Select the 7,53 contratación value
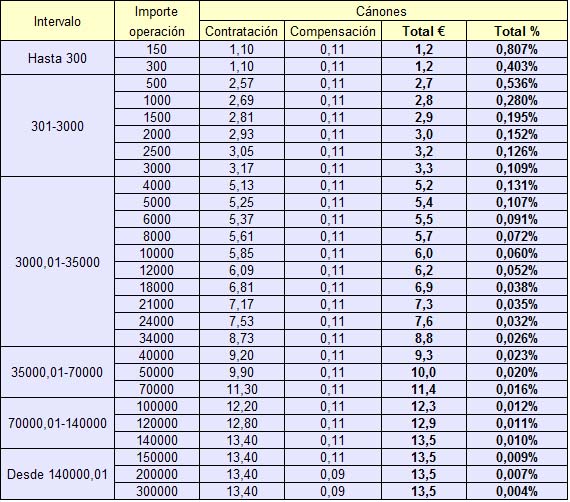Screen dimensions: 570x502 (x=241, y=321)
